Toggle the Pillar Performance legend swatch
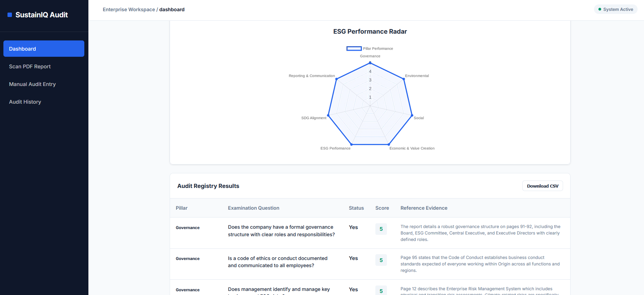 click(354, 49)
